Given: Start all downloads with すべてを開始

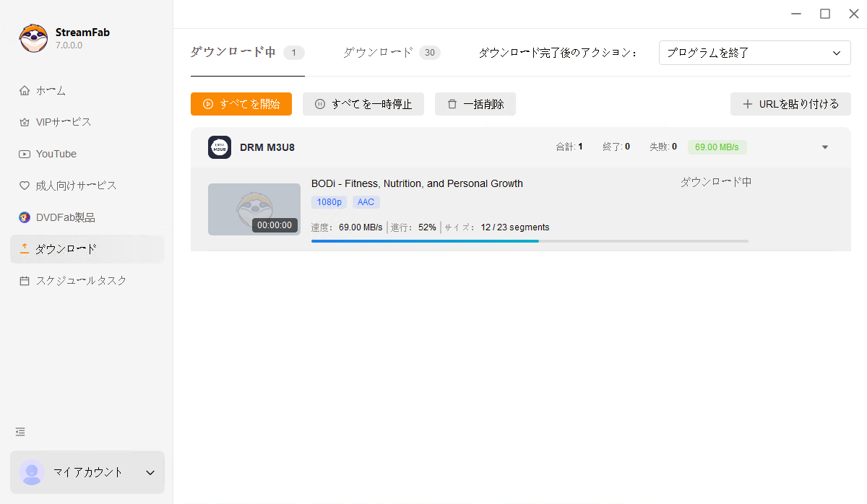Looking at the screenshot, I should pos(241,103).
